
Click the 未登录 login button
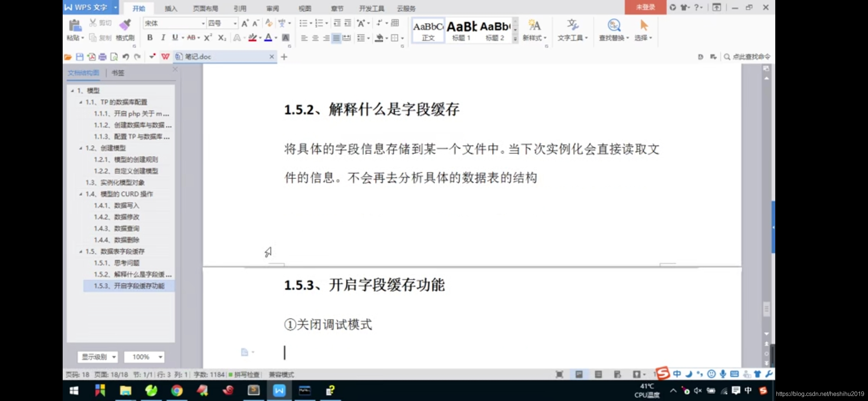[x=645, y=7]
